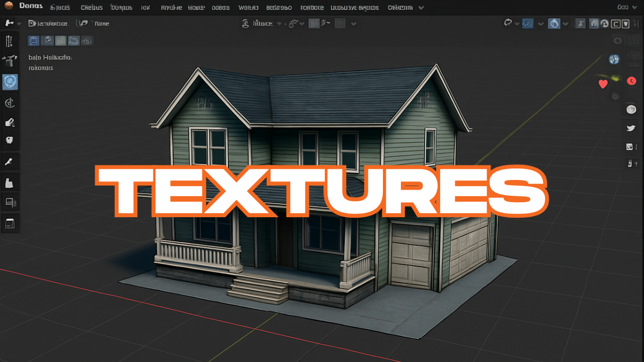
Task: Open the editor-type dropdown at the header's far left
Action: click(x=13, y=23)
